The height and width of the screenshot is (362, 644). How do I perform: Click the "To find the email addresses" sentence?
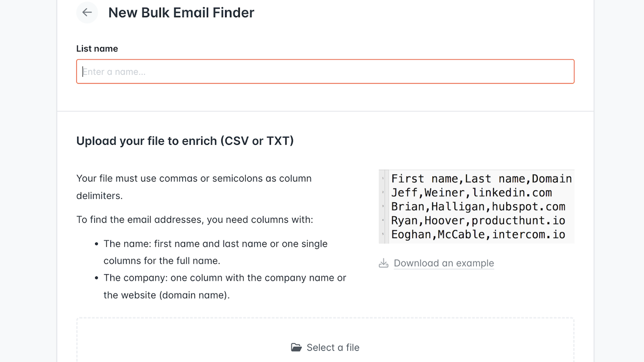tap(195, 220)
